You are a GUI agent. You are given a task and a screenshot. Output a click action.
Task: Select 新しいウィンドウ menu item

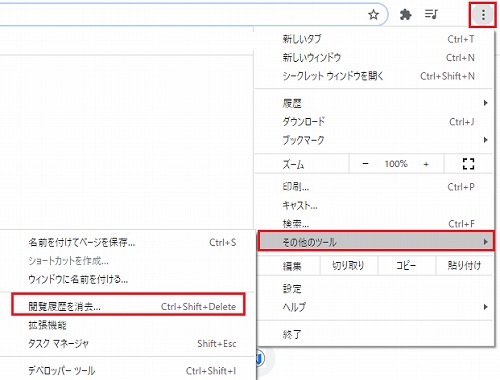coord(376,57)
